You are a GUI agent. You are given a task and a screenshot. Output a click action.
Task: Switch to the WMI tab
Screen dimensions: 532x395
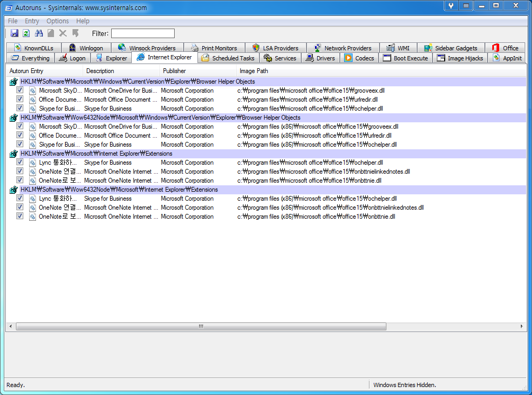click(x=398, y=48)
